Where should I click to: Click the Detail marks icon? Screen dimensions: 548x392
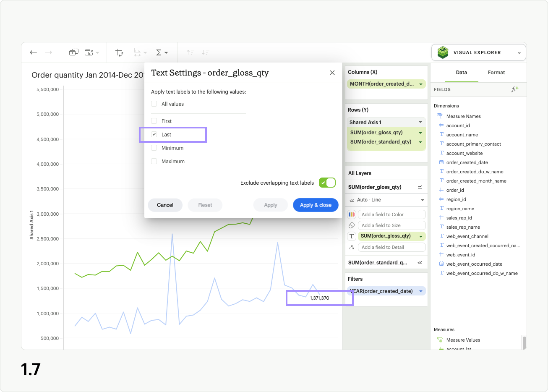pyautogui.click(x=351, y=247)
